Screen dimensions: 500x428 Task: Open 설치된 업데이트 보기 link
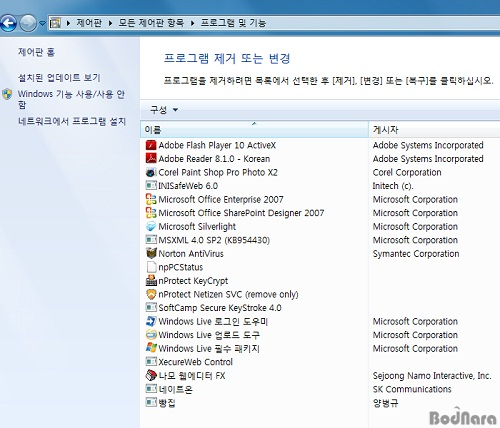pos(59,78)
